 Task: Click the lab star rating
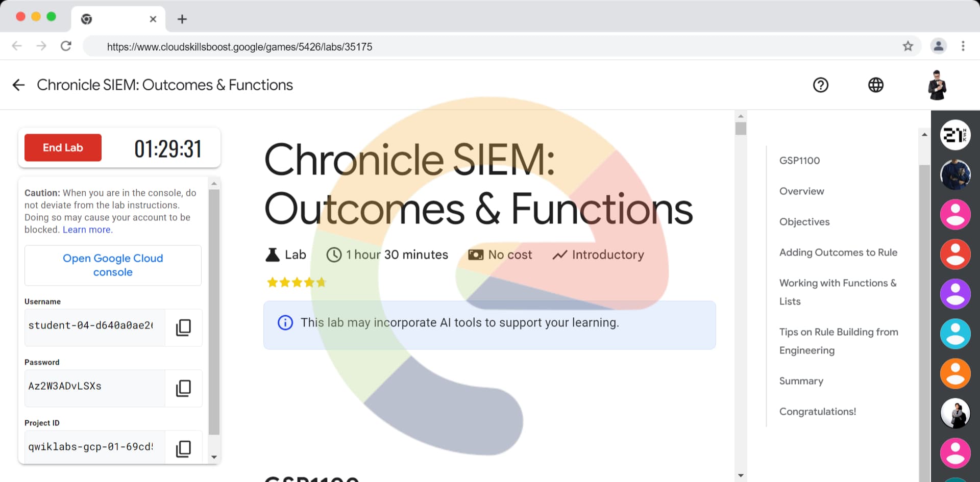coord(296,282)
